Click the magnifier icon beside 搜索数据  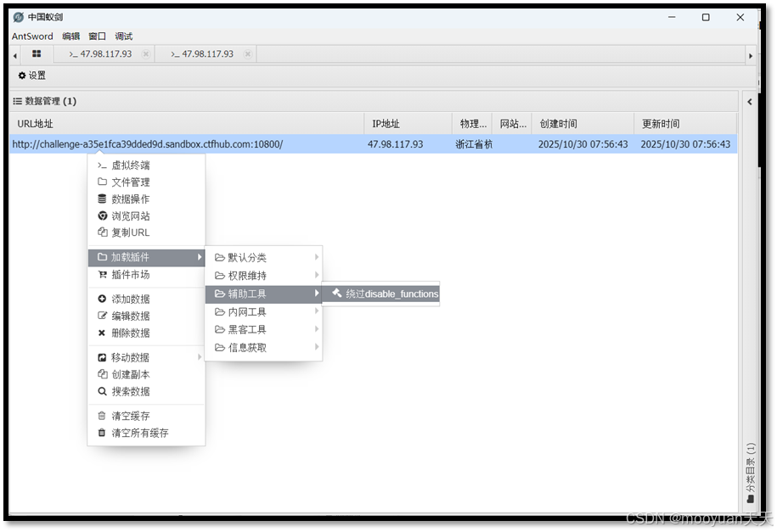(x=102, y=391)
